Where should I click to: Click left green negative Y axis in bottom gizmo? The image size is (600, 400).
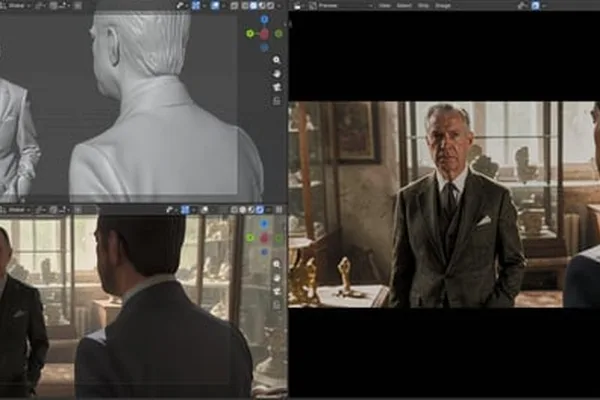[250, 238]
